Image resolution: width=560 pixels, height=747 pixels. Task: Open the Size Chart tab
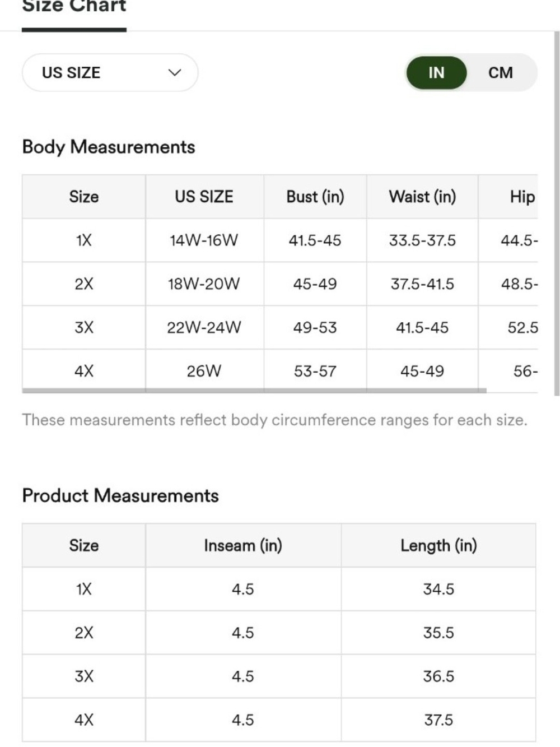[74, 7]
